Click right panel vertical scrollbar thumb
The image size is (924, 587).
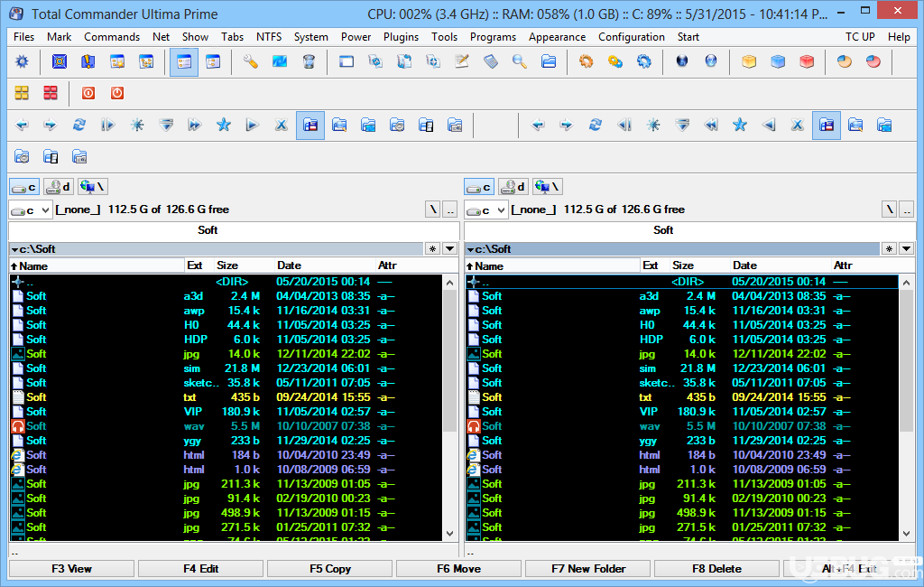point(906,361)
